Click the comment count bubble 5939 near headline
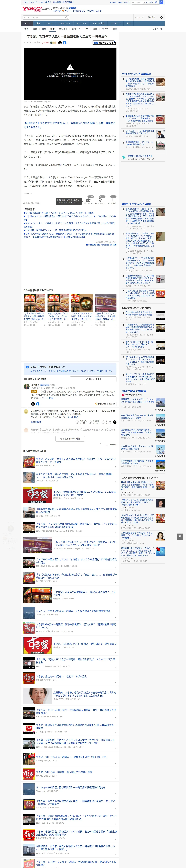Screen dimensions: 186x868 (46, 43)
